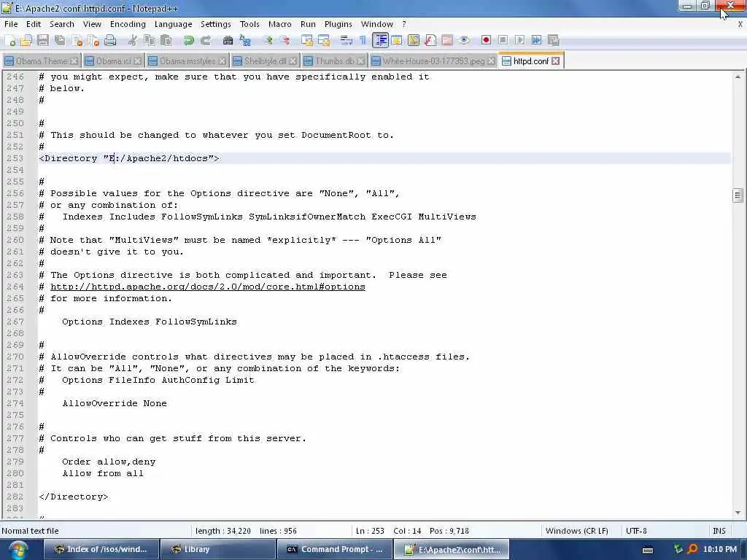Viewport: 747px width, 560px height.
Task: Click the Cut scissors icon
Action: [x=133, y=41]
